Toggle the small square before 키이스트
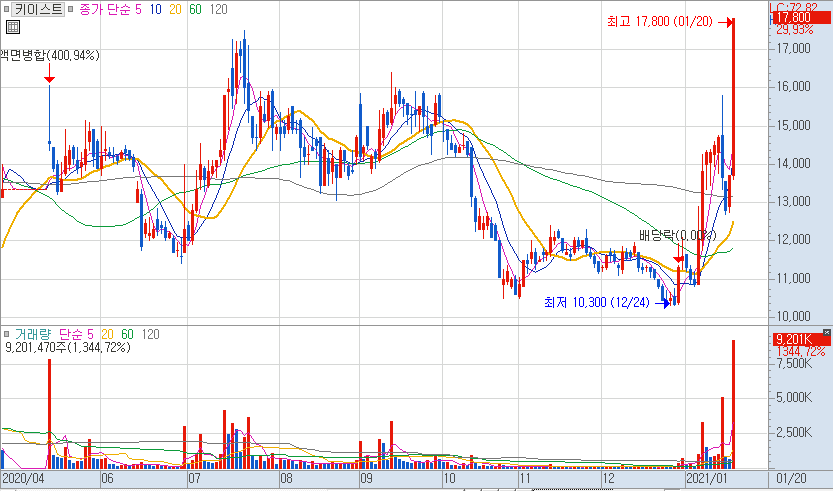The width and height of the screenshot is (833, 491). pyautogui.click(x=6, y=10)
